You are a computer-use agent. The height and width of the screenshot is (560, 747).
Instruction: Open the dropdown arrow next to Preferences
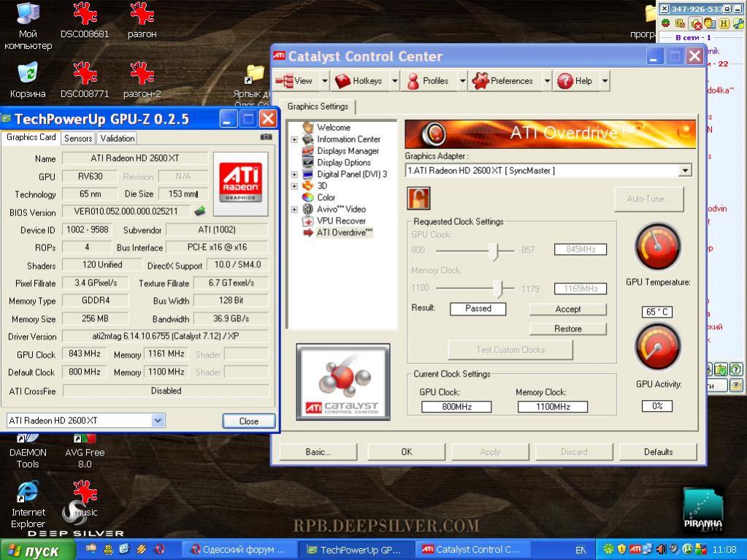coord(547,81)
